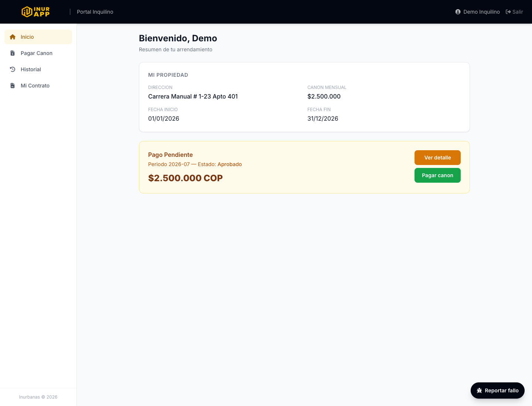Click the Inur App logo

tap(35, 12)
